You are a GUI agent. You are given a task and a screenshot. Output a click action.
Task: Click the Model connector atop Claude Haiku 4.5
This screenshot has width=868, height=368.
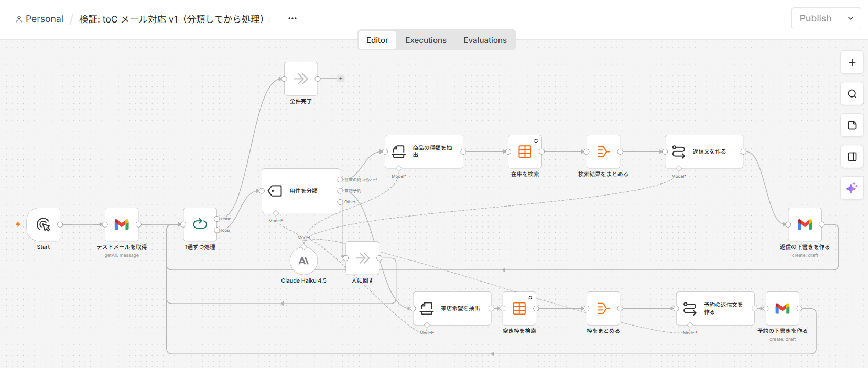(303, 246)
